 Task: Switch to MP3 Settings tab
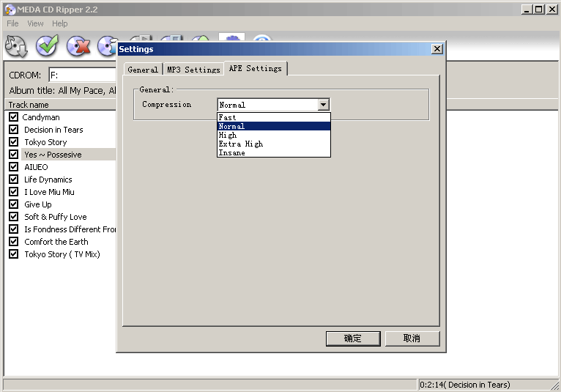tap(193, 70)
